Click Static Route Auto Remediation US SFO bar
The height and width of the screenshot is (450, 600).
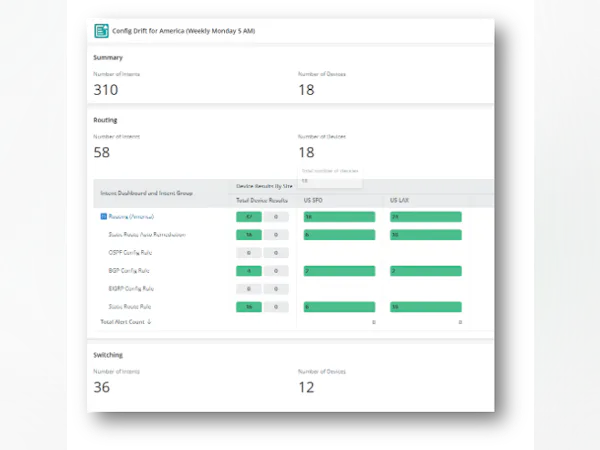click(339, 235)
